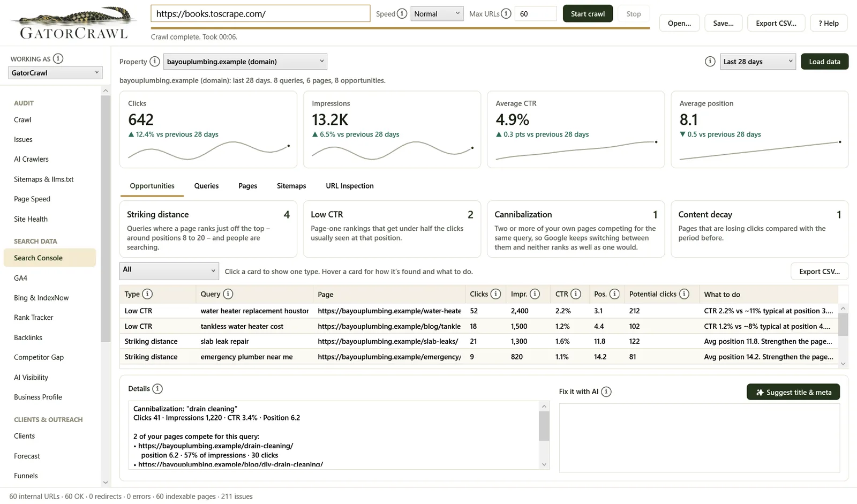Click the Striking distance opportunity card
Viewport: 857px width, 504px height.
pos(208,229)
